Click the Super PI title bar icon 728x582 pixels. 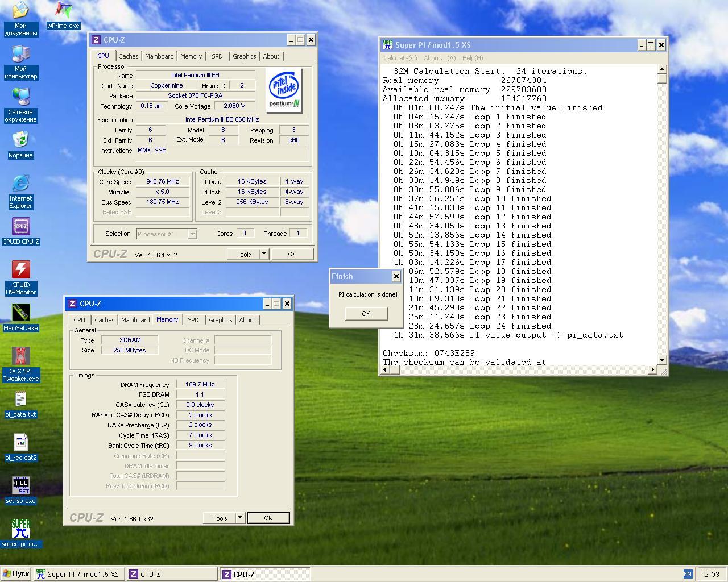click(x=388, y=45)
